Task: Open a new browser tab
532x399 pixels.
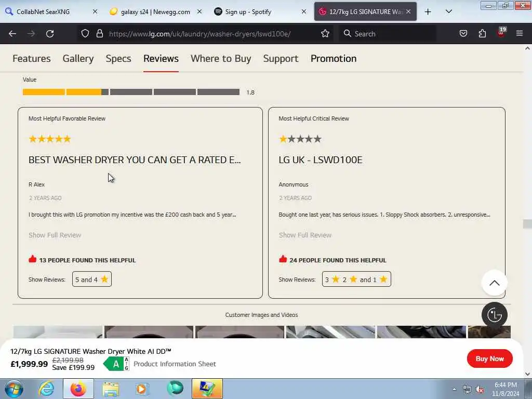Action: tap(428, 12)
